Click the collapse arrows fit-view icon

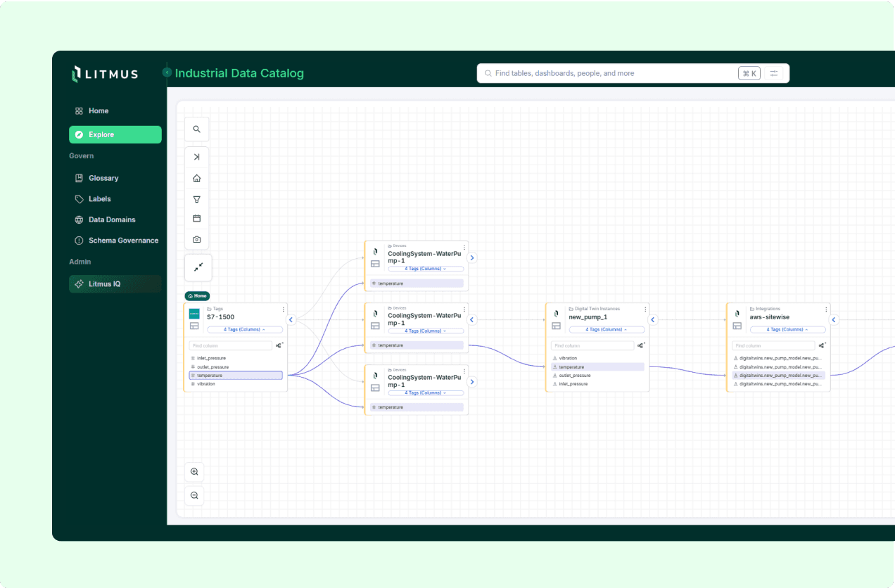pyautogui.click(x=198, y=267)
